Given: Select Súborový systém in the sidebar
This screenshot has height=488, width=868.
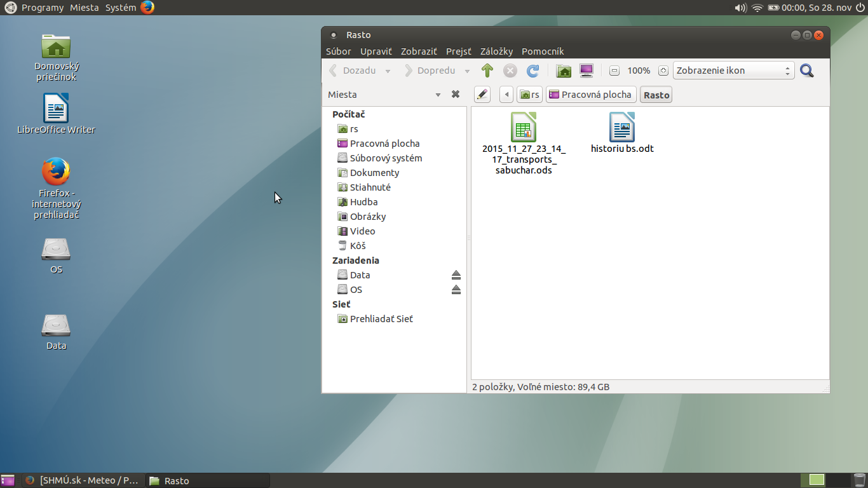Looking at the screenshot, I should [x=395, y=158].
